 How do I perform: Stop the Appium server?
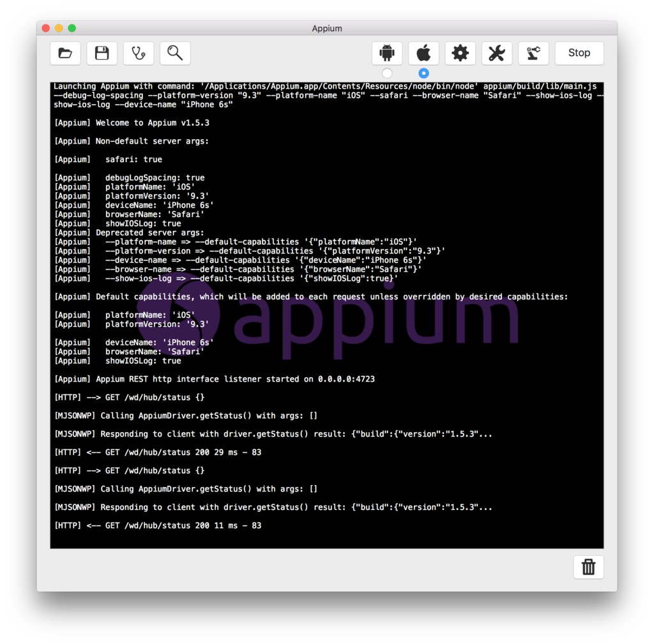[x=579, y=53]
